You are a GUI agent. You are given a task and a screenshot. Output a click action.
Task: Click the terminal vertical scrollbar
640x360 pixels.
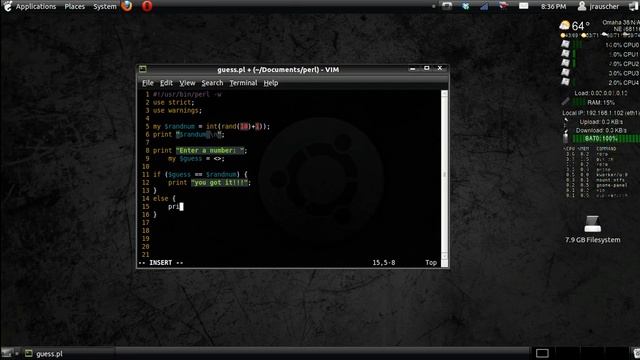point(444,176)
